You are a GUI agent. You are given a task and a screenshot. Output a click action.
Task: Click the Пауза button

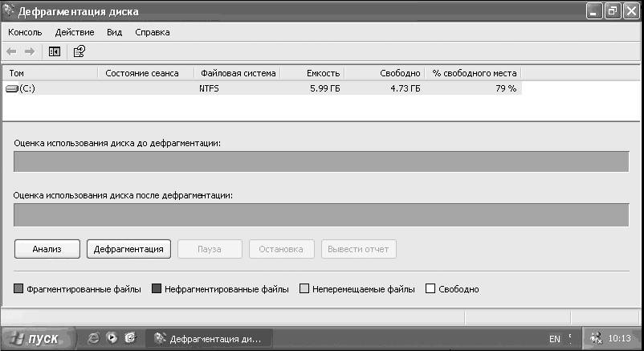pyautogui.click(x=210, y=249)
